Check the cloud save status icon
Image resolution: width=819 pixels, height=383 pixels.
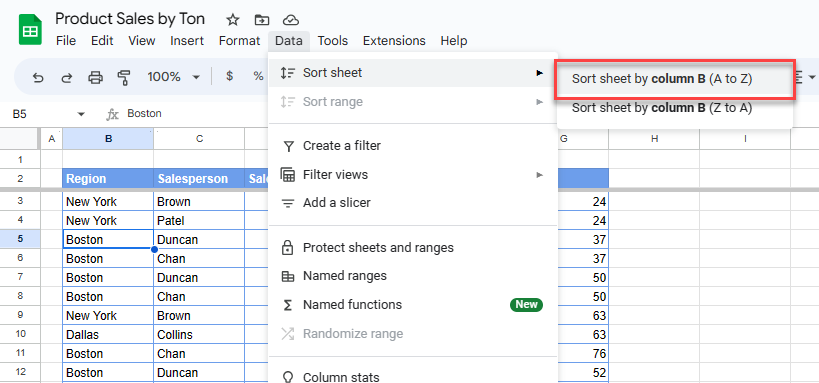(290, 20)
